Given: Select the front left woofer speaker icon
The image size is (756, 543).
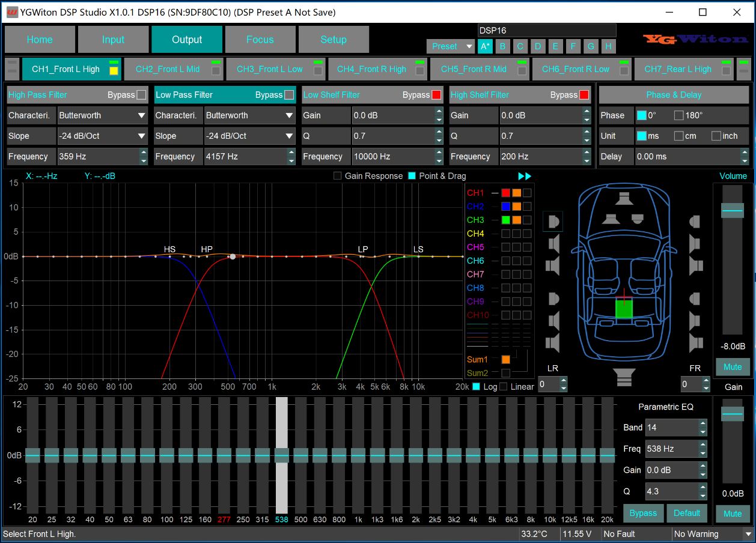Looking at the screenshot, I should 553,265.
